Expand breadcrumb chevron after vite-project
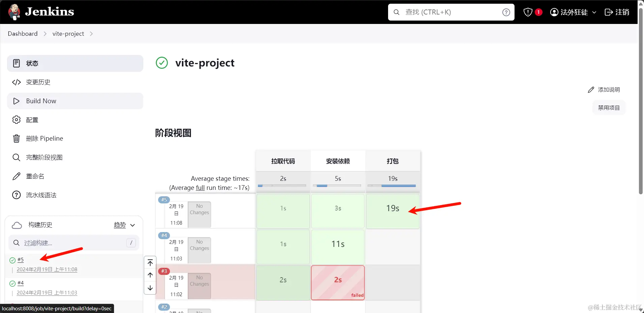The width and height of the screenshot is (644, 313). coord(91,34)
